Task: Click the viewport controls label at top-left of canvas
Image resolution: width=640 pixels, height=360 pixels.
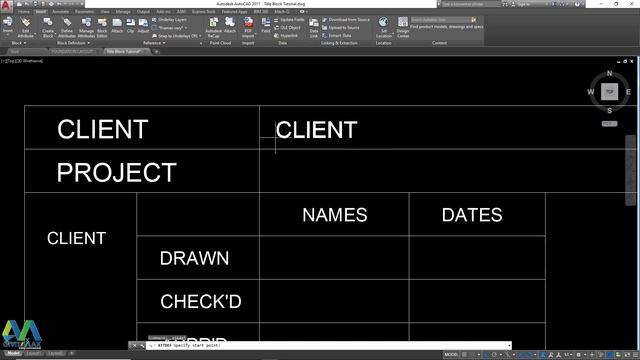Action: (x=22, y=61)
